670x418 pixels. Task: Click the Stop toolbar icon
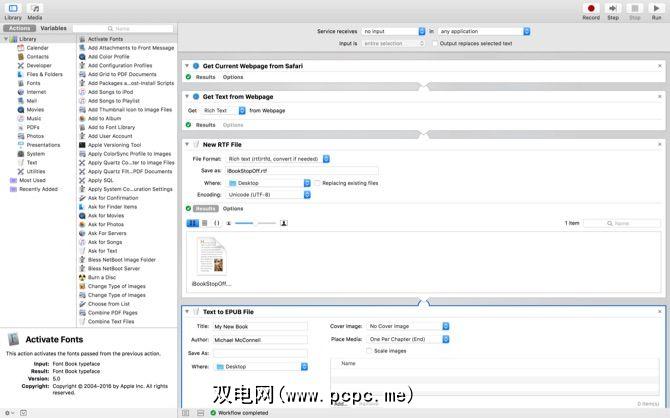tap(635, 9)
